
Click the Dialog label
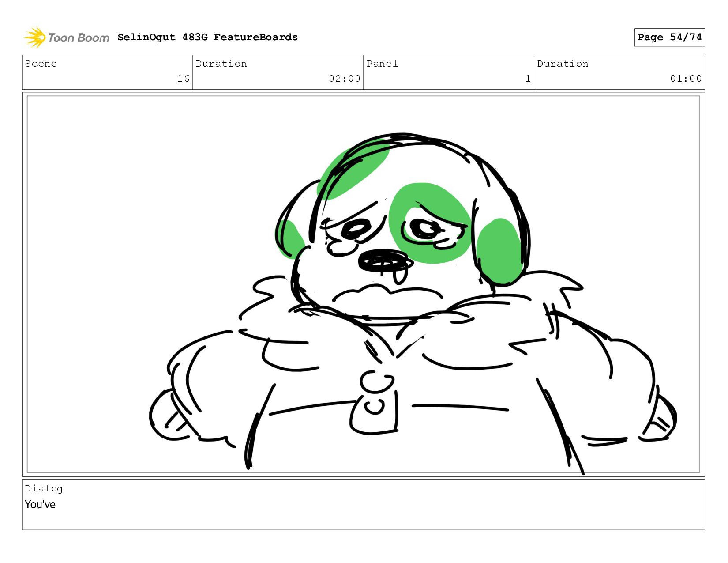44,488
